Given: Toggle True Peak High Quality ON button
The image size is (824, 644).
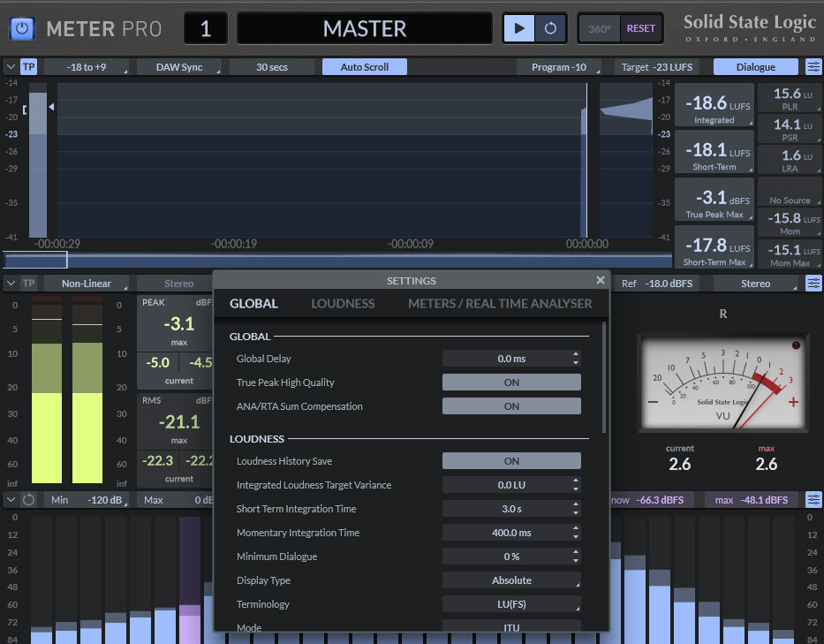Looking at the screenshot, I should (511, 383).
